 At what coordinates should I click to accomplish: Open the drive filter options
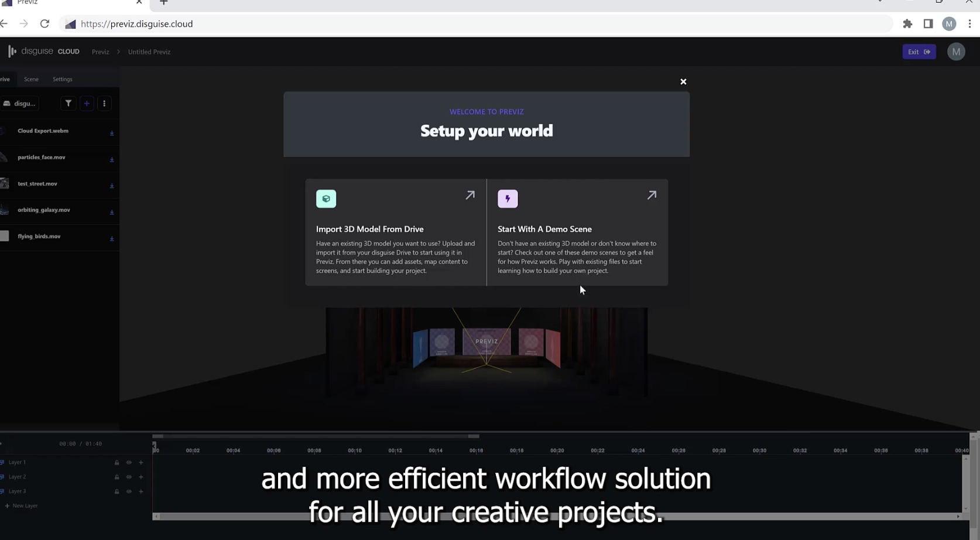pos(68,103)
